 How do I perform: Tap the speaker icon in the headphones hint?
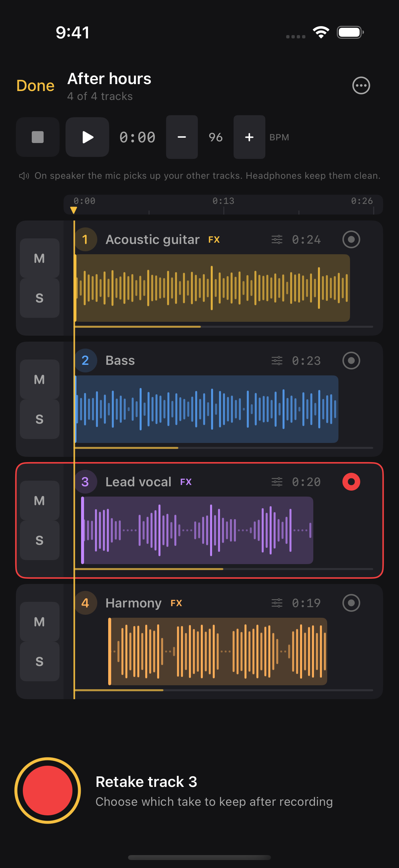24,176
